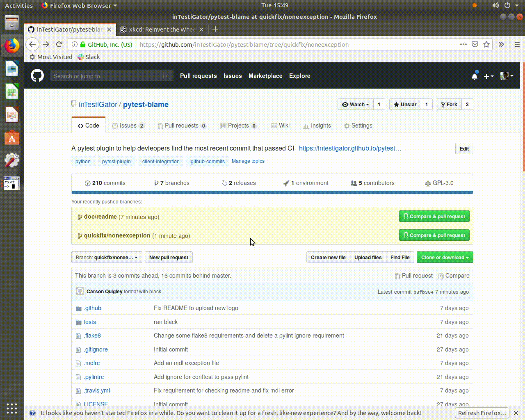This screenshot has width=525, height=420.
Task: Open the Branch quickfix/nonee… dropdown
Action: pos(107,258)
